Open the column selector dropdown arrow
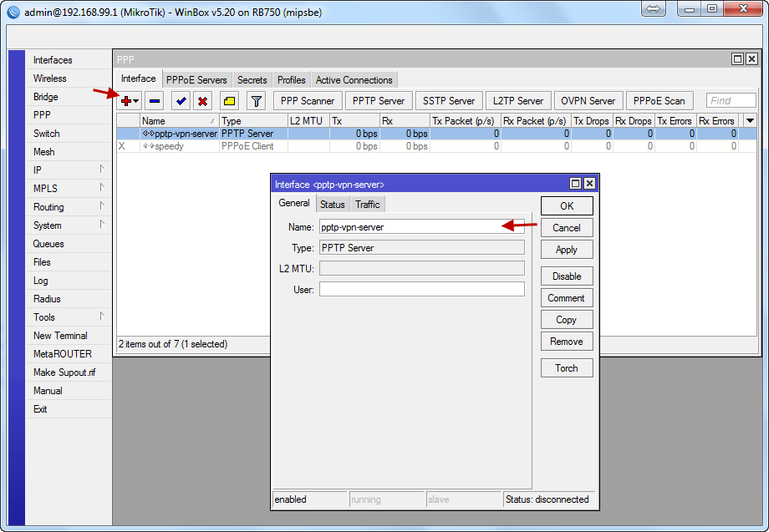This screenshot has width=769, height=532. tap(750, 120)
